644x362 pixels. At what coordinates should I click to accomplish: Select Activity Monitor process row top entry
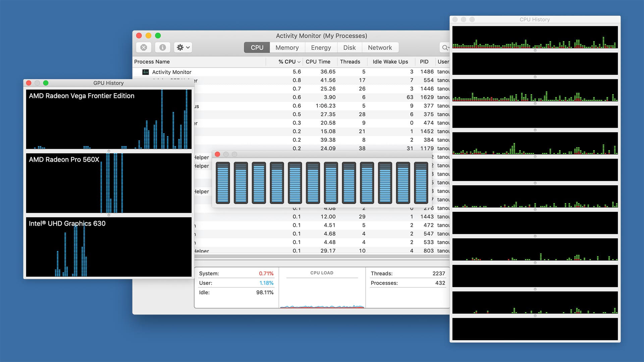tap(292, 72)
